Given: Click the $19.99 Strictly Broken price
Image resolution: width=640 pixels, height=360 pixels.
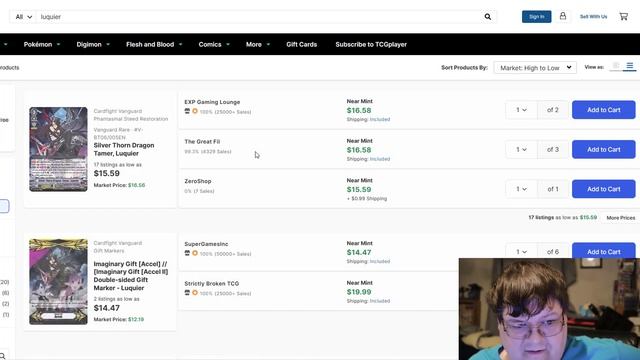Looking at the screenshot, I should click(359, 292).
